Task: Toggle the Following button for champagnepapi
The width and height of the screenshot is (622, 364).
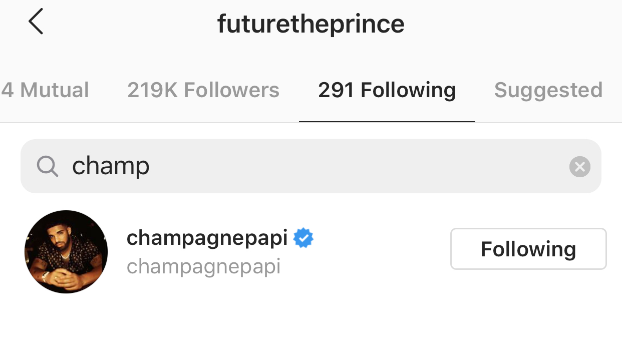Action: tap(528, 249)
